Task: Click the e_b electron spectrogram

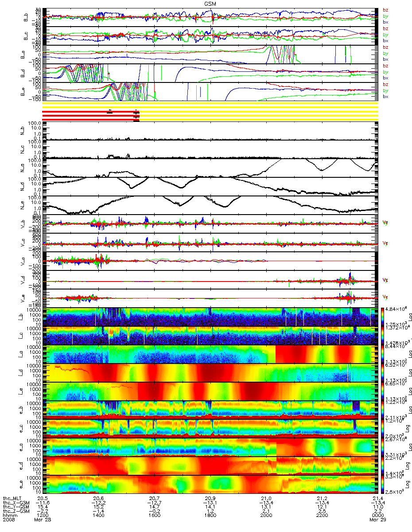Action: (210, 410)
